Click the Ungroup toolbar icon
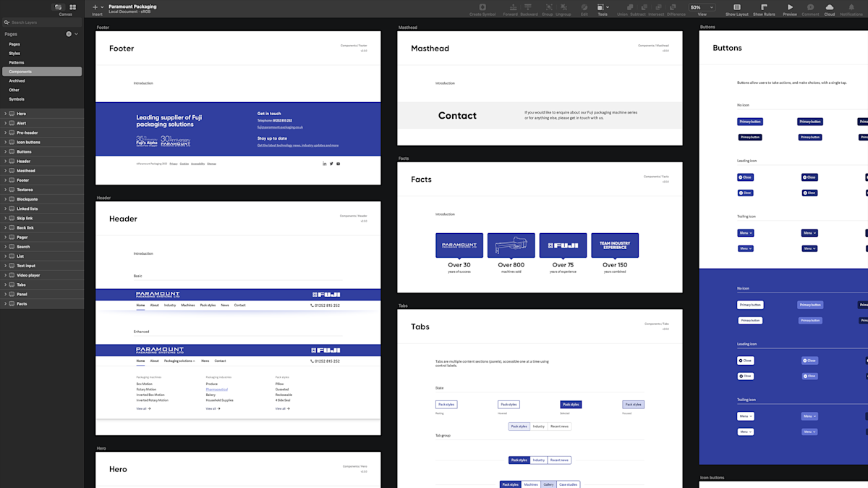868x488 pixels. point(563,7)
